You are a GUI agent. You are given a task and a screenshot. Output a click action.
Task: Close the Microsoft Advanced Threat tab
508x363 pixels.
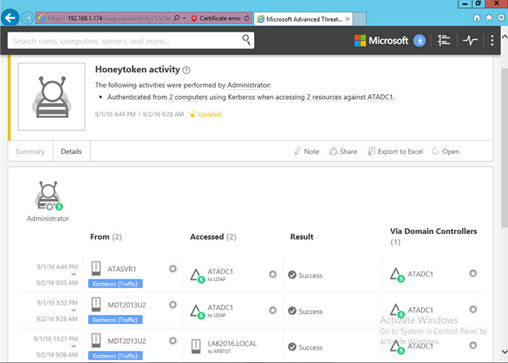click(x=347, y=19)
